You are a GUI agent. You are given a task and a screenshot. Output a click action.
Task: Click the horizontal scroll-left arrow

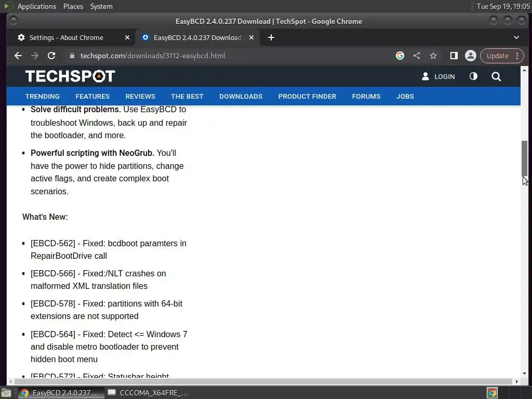(x=10, y=382)
